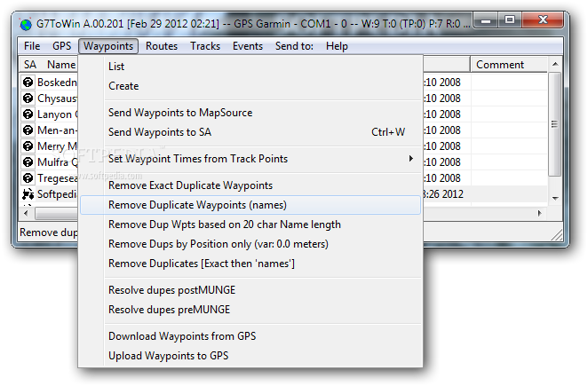Viewport: 588px width, 386px height.
Task: Click the symbol icon beside Softpedi
Action: point(28,194)
